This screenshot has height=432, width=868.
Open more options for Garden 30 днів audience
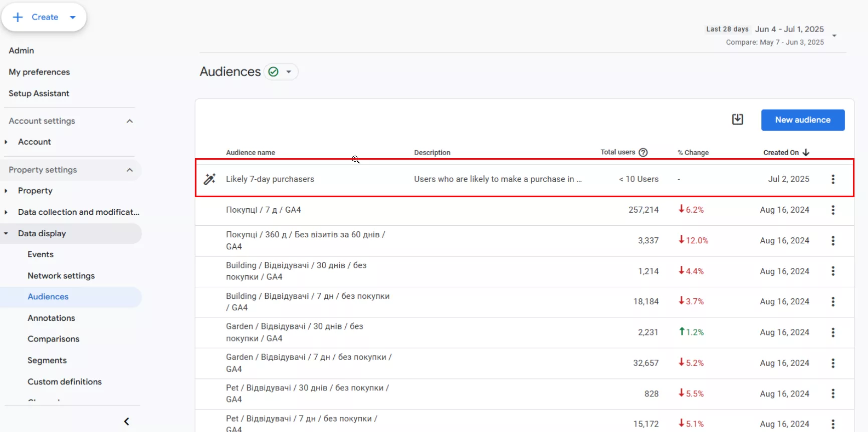coord(832,332)
